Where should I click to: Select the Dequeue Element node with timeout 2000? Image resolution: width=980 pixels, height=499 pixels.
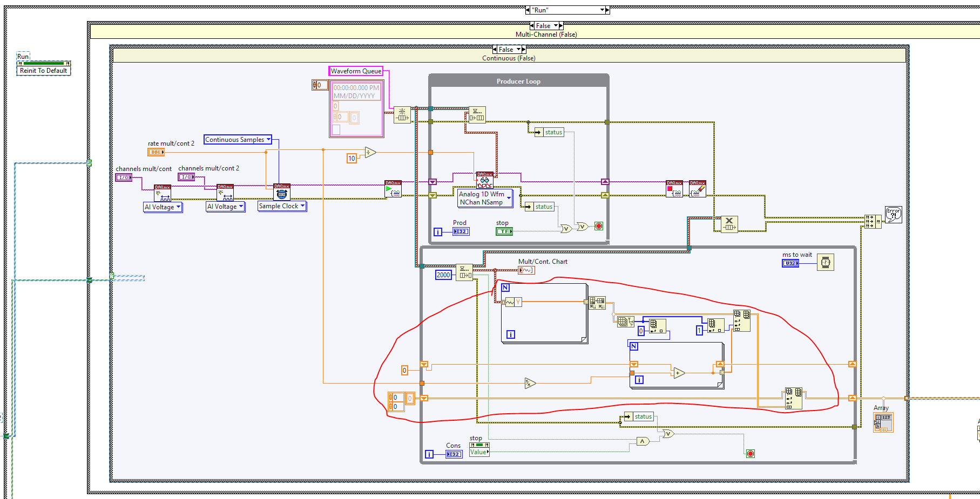tap(464, 272)
